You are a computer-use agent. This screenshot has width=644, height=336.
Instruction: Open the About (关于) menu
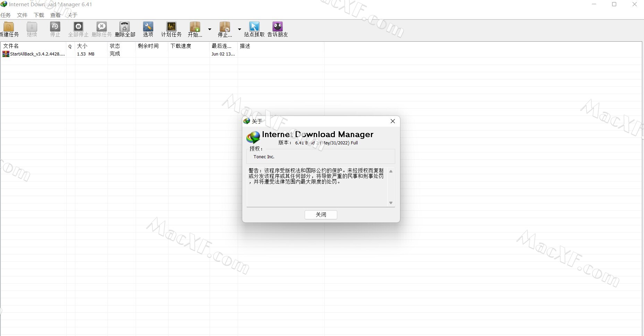[x=72, y=15]
